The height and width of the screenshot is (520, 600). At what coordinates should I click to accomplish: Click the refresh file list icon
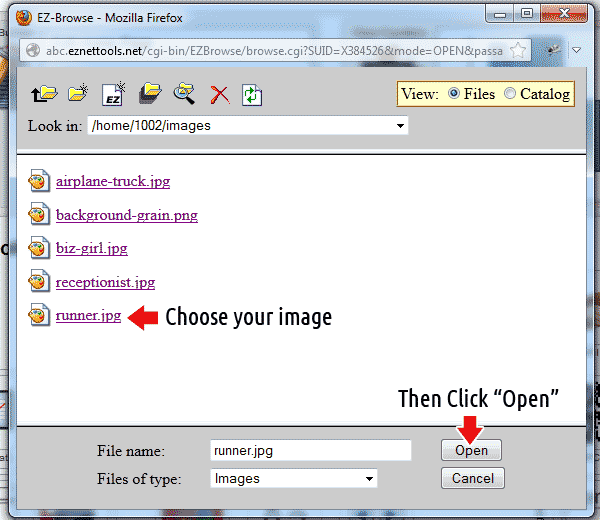[x=251, y=95]
